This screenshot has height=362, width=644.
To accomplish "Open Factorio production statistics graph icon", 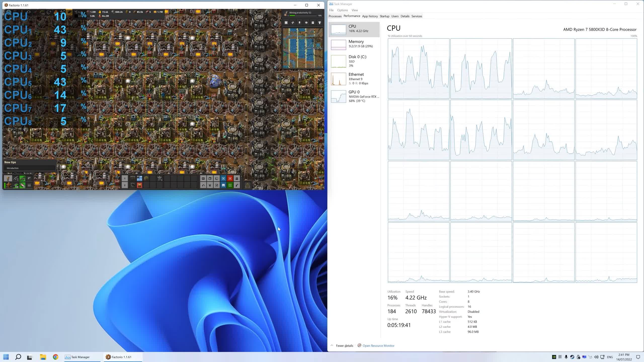I will [x=293, y=23].
